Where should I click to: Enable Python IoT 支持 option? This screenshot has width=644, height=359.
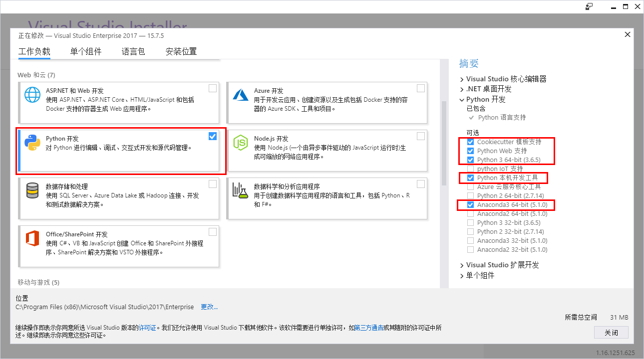(x=470, y=169)
